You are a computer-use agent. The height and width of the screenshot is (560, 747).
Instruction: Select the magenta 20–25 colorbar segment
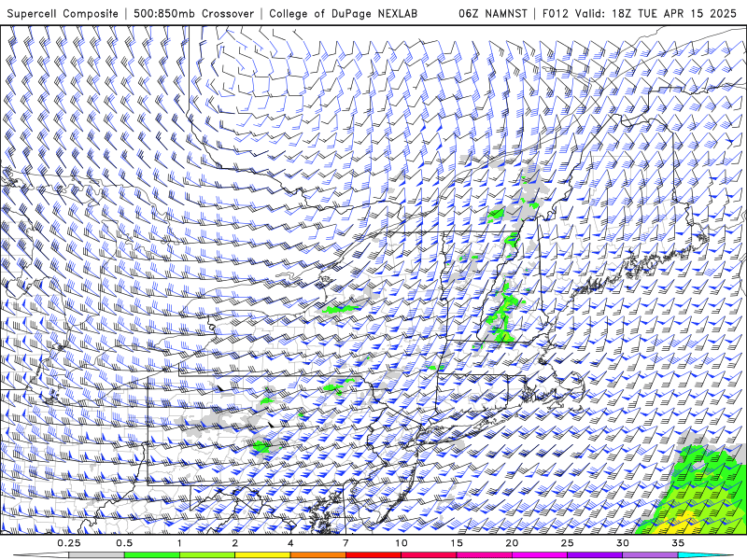tap(540, 555)
